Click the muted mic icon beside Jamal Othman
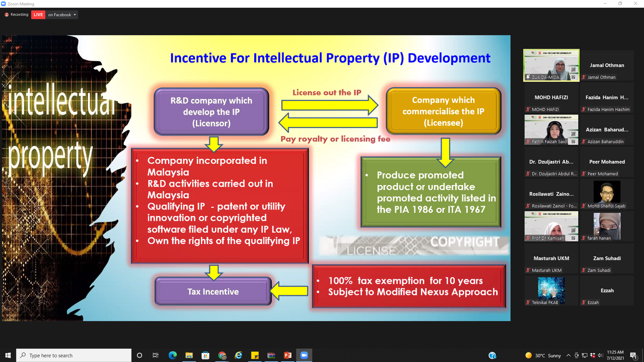 tap(584, 77)
